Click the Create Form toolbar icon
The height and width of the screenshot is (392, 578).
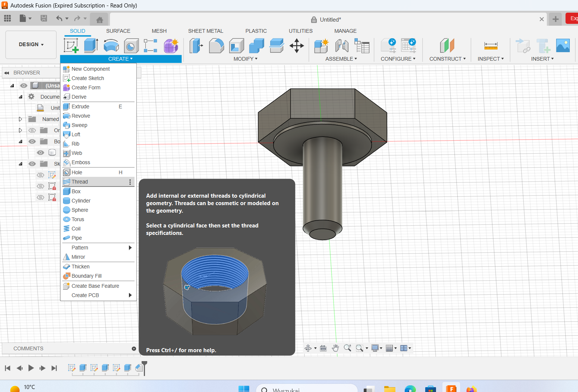click(x=171, y=46)
